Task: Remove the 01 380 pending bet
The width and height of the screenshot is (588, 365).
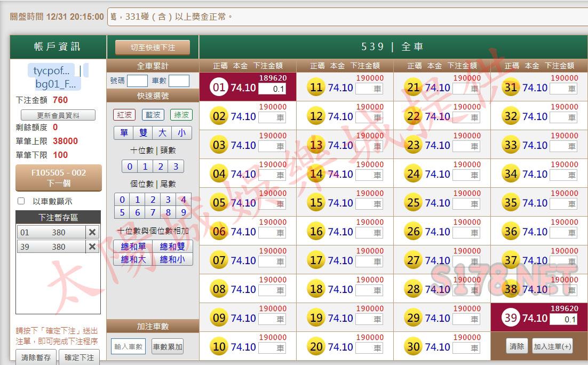Action: (x=92, y=232)
